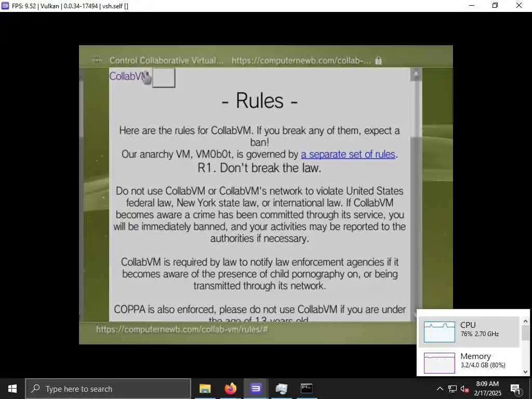Viewport: 532px width, 399px height.
Task: Open the Command Prompt taskbar icon
Action: [307, 389]
